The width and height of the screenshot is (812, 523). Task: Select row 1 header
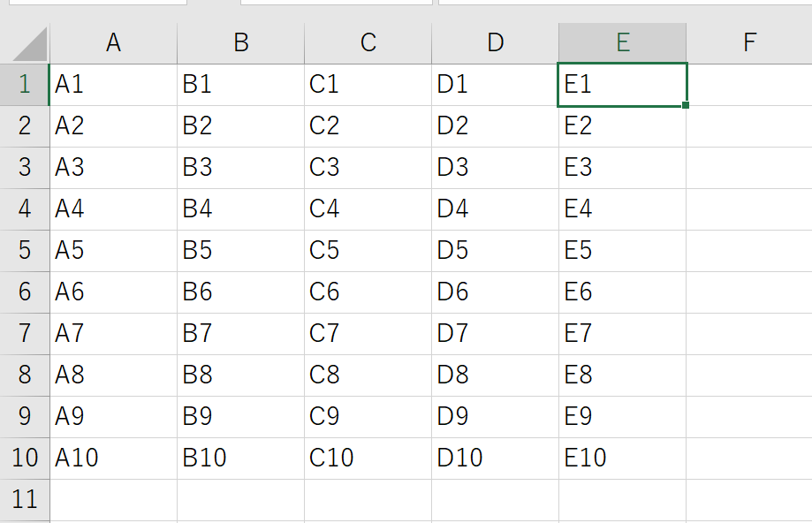click(25, 85)
